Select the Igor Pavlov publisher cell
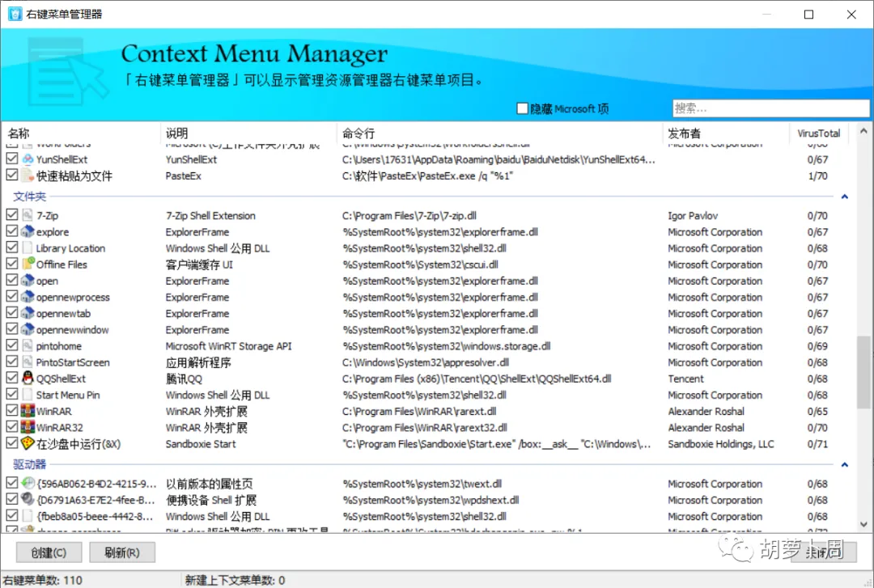Viewport: 874px width, 588px height. pyautogui.click(x=693, y=216)
